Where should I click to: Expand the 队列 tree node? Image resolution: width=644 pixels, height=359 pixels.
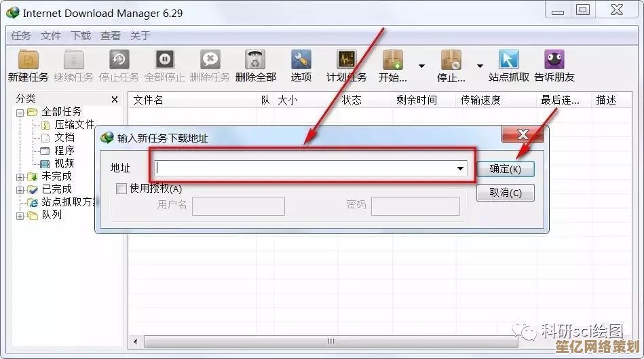coord(20,216)
